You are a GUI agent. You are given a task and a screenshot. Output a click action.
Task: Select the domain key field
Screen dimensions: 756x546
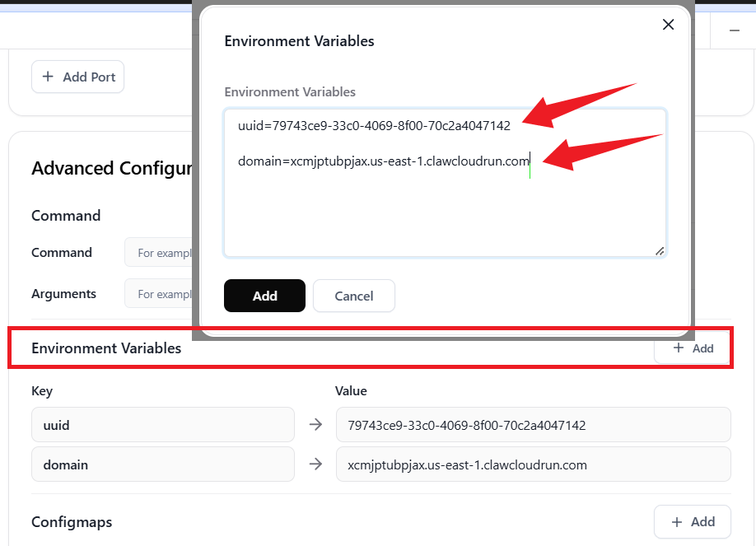tap(162, 464)
